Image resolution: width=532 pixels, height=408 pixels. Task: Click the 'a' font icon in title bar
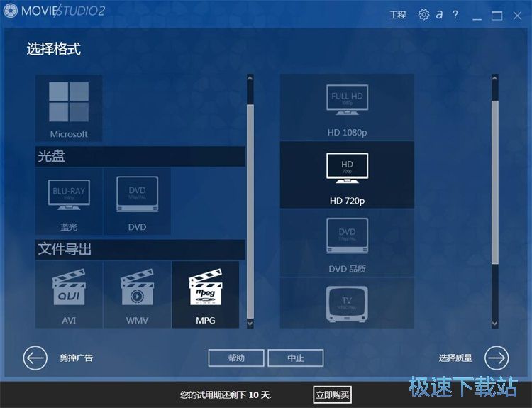point(439,15)
